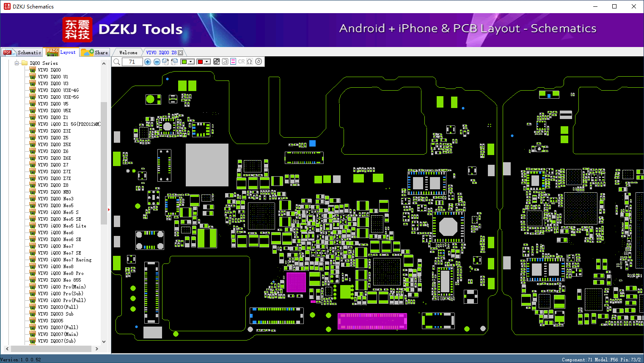Open the Share tab

tap(95, 53)
